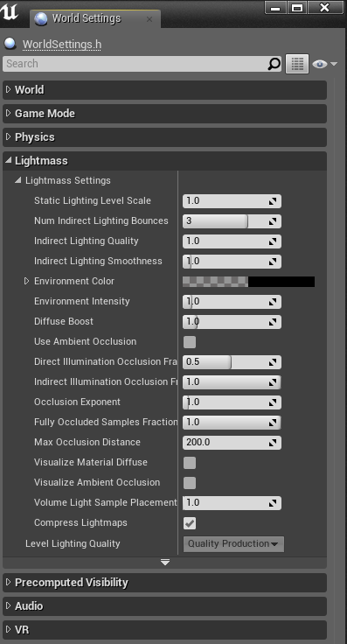Click Indirect Illumination Occlusion spinner arrow
Image resolution: width=347 pixels, height=644 pixels.
(273, 382)
